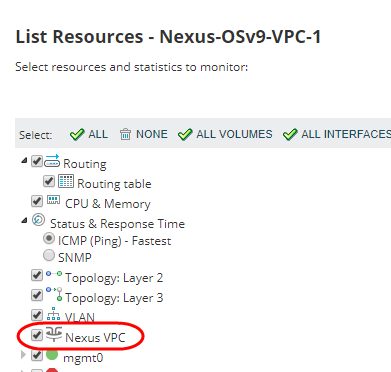This screenshot has height=372, width=391.
Task: Click the Routing label
Action: (85, 164)
